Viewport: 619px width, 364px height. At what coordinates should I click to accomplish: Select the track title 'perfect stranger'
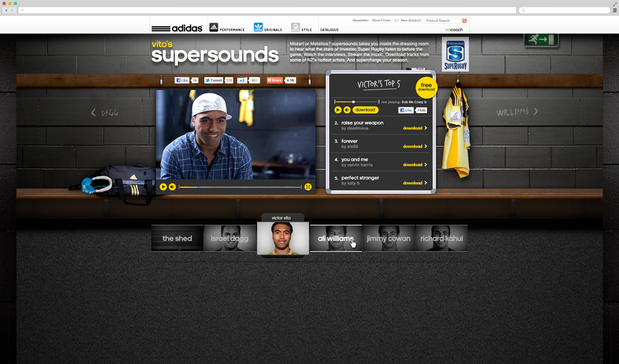coord(360,178)
